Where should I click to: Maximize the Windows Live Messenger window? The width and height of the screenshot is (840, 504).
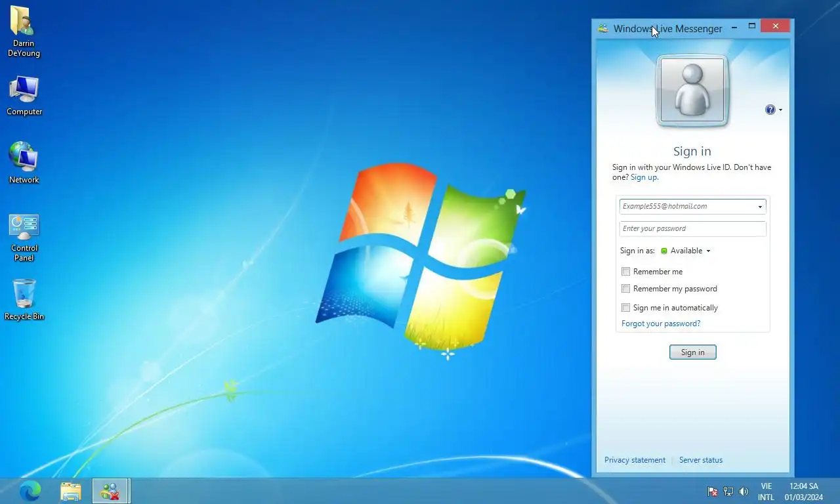tap(752, 27)
